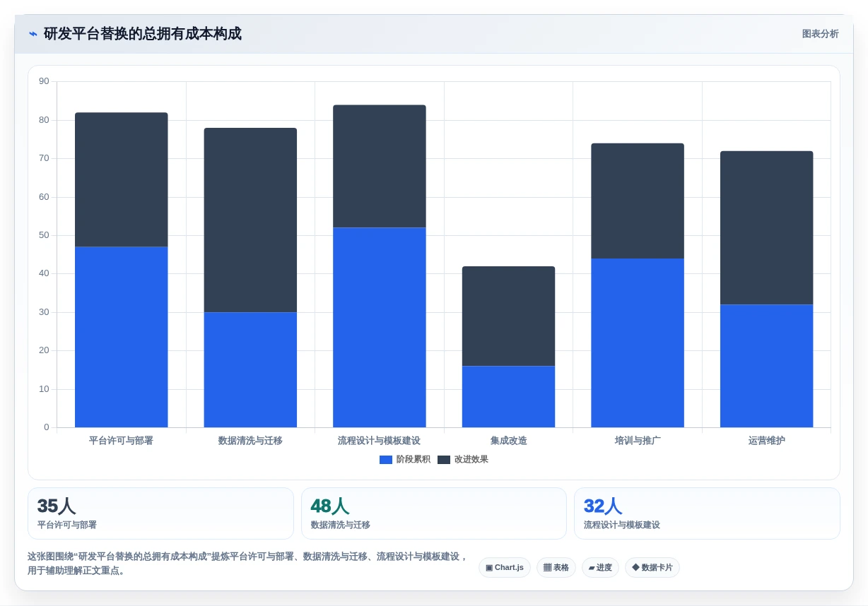The width and height of the screenshot is (868, 606).
Task: Open the 32人 流程设计与模板建设 card
Action: 707,513
